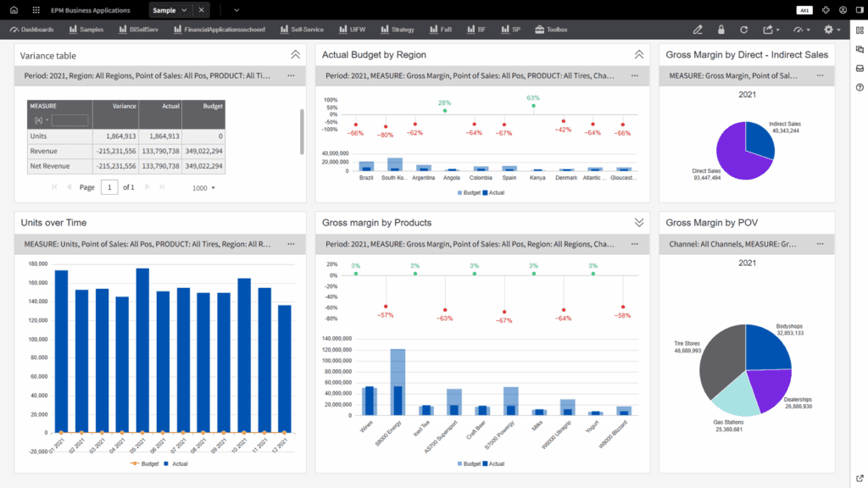This screenshot has height=488, width=868.
Task: Click the page number input field below Variance table
Action: click(x=108, y=187)
